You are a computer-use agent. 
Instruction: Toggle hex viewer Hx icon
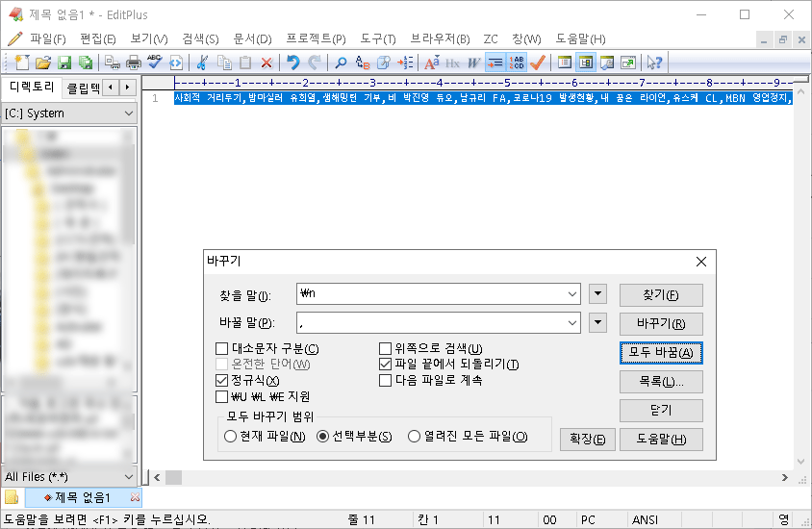452,63
